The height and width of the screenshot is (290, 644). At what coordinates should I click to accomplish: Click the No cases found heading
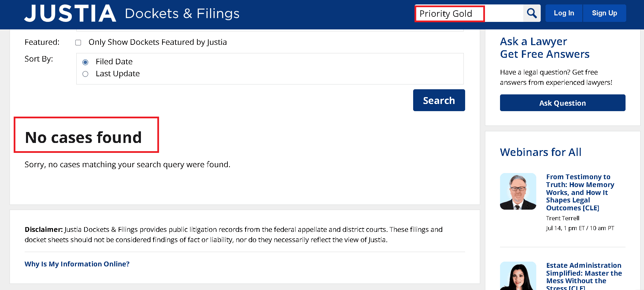pos(83,137)
